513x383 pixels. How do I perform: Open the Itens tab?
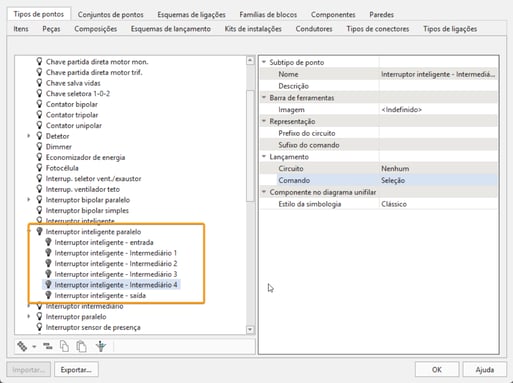21,29
